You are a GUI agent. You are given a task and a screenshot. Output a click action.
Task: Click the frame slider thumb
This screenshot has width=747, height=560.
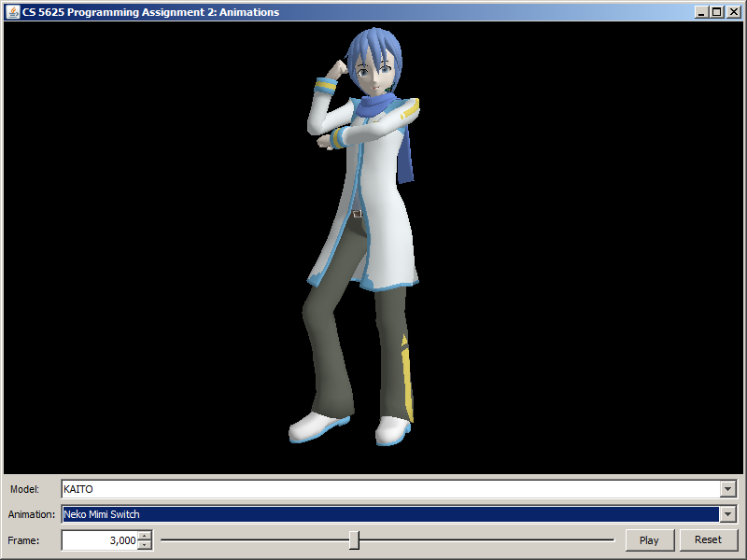pos(354,540)
